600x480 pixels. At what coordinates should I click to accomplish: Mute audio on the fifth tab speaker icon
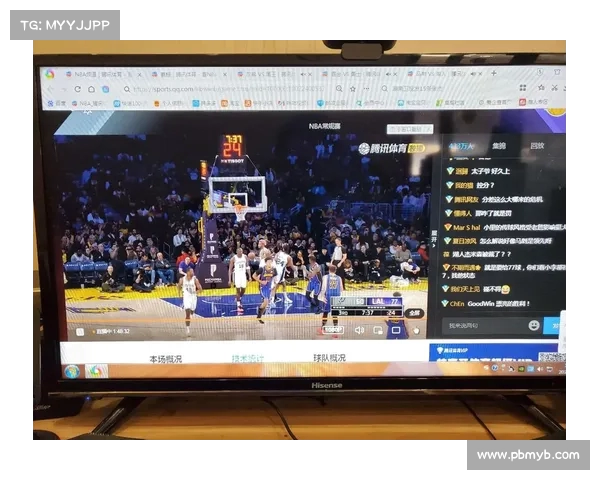[474, 73]
